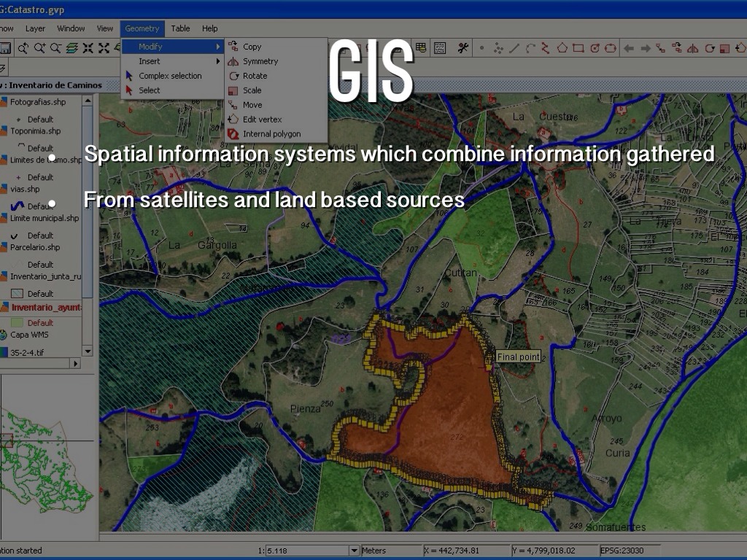Viewport: 747px width, 560px height.
Task: Open the Table menu in menu bar
Action: pos(180,28)
